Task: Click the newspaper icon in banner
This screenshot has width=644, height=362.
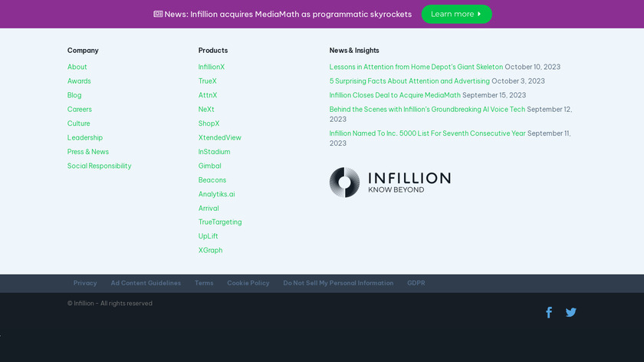Action: coord(158,14)
